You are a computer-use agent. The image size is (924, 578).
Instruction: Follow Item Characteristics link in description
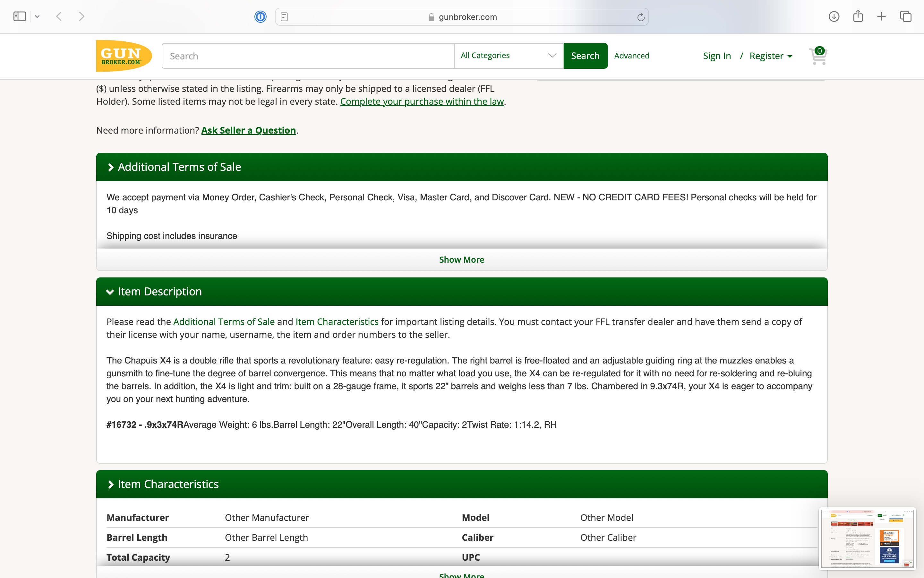[x=337, y=322]
